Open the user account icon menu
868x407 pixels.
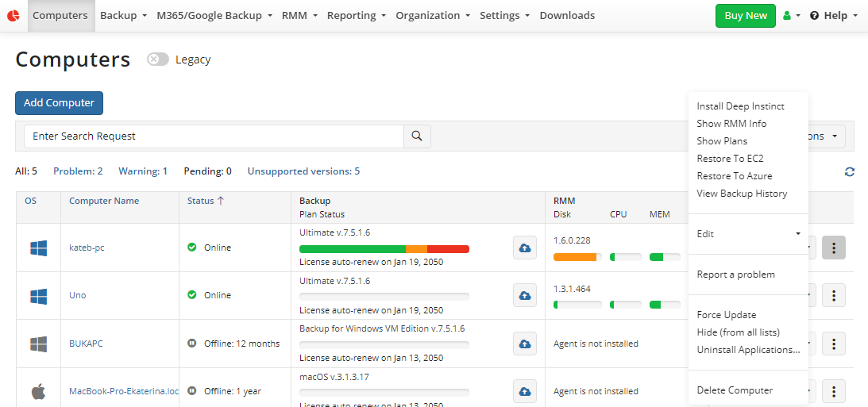[791, 16]
